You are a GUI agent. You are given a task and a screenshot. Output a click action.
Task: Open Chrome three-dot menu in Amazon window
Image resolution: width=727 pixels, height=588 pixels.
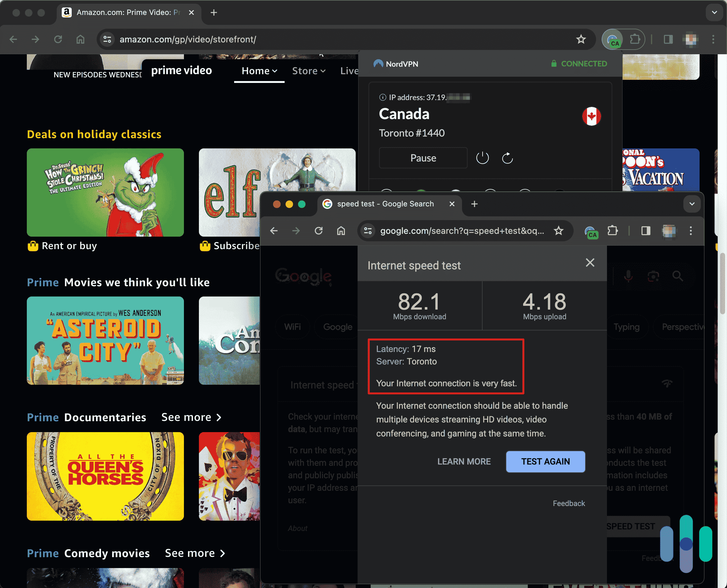pos(713,39)
